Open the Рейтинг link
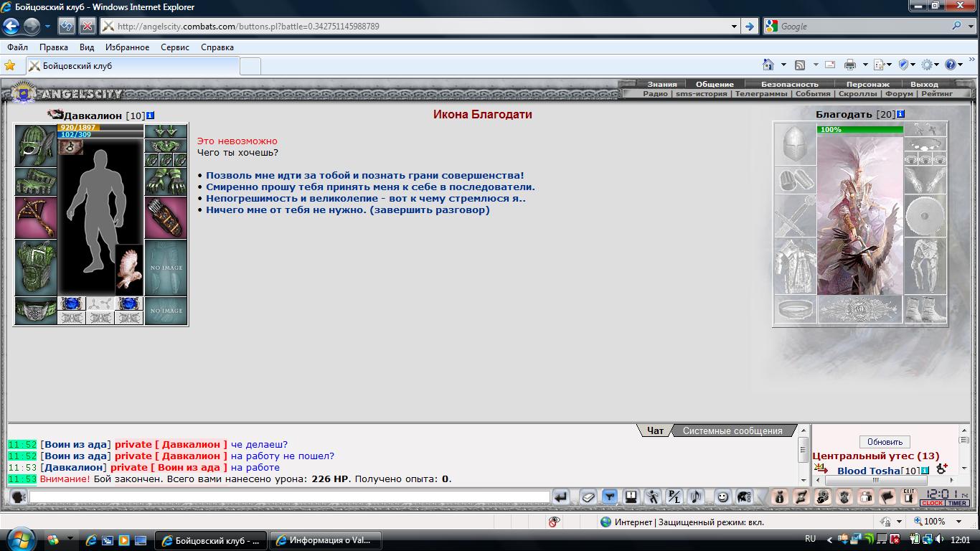980x551 pixels. [937, 93]
